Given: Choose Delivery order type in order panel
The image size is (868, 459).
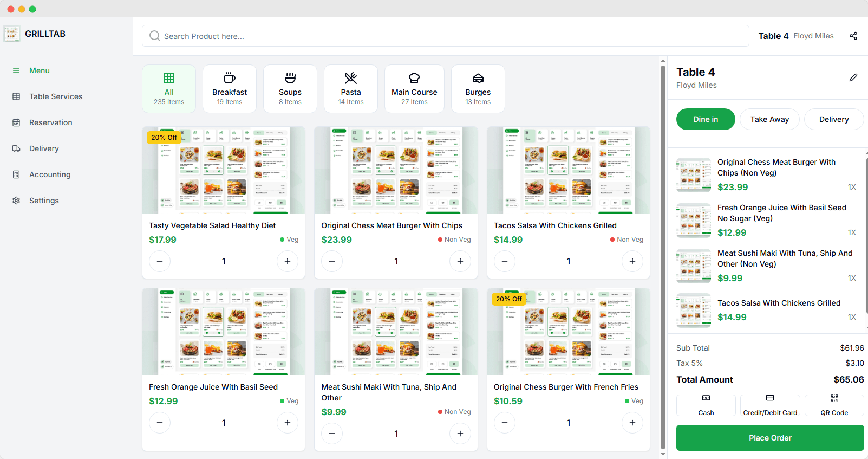Looking at the screenshot, I should tap(833, 119).
